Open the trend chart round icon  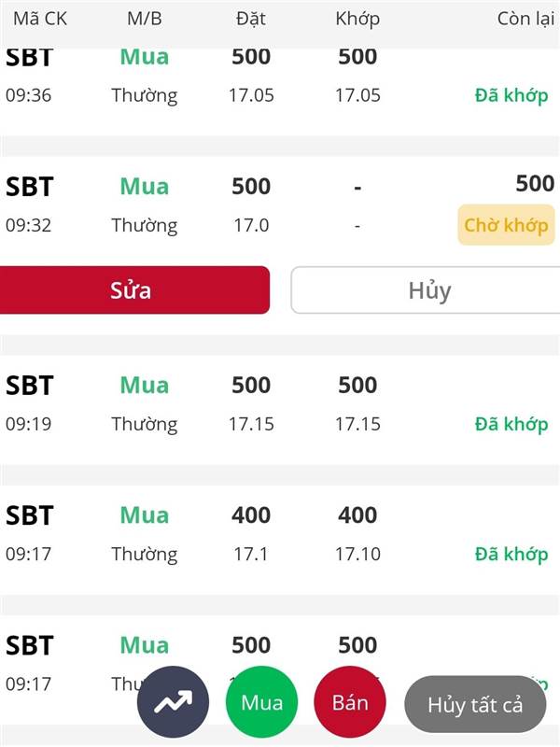pyautogui.click(x=173, y=702)
